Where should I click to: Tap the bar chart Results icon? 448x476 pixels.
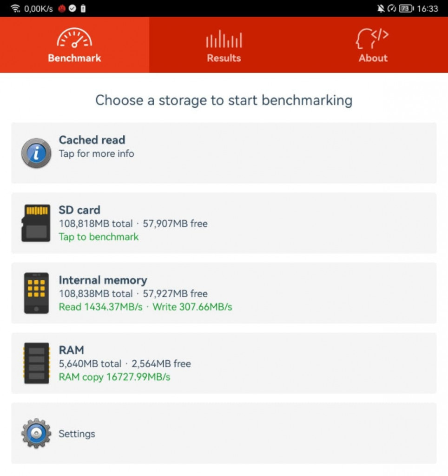click(224, 39)
